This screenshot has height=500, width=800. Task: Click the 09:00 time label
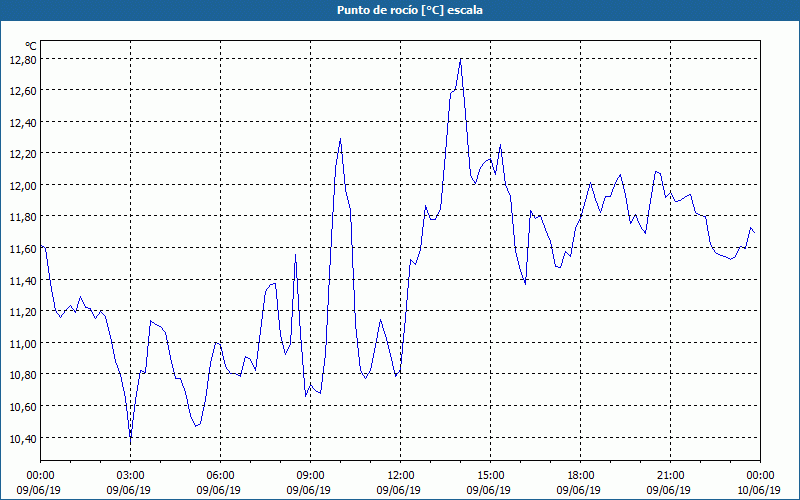tap(310, 476)
